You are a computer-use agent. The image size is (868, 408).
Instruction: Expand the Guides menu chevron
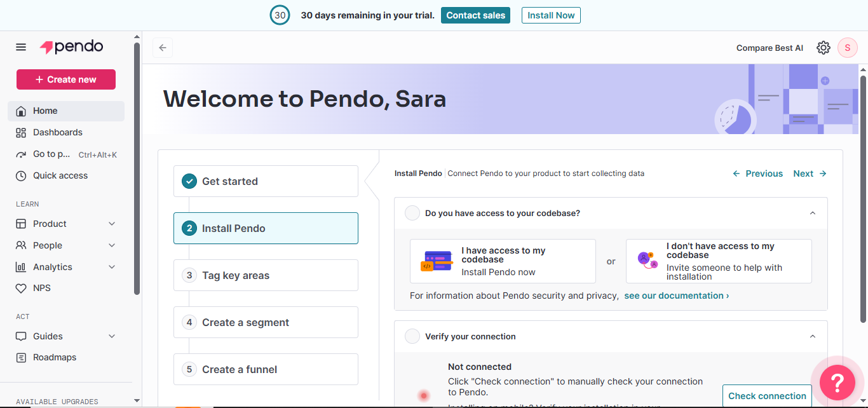(x=112, y=336)
